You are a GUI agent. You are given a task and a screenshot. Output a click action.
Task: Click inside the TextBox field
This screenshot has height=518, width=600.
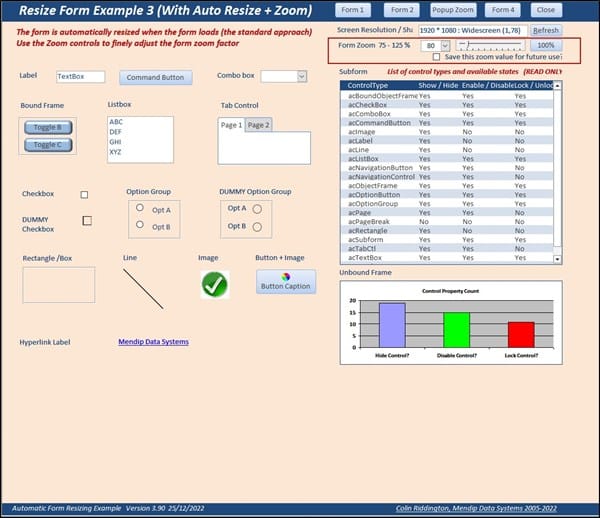pyautogui.click(x=80, y=76)
